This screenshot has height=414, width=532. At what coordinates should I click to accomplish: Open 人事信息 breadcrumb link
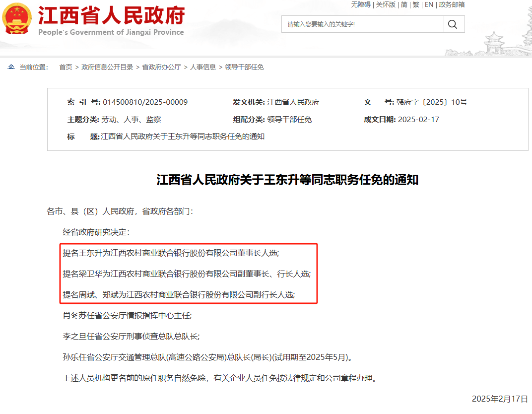pyautogui.click(x=203, y=67)
